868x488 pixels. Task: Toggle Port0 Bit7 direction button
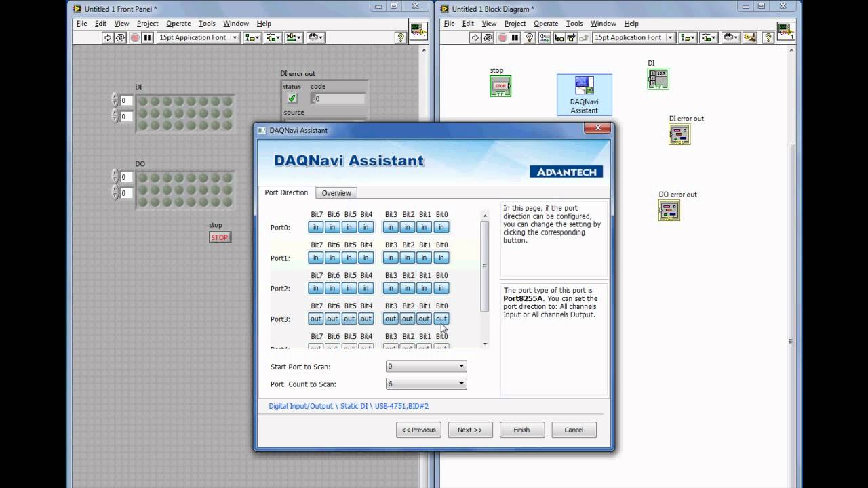(x=315, y=227)
